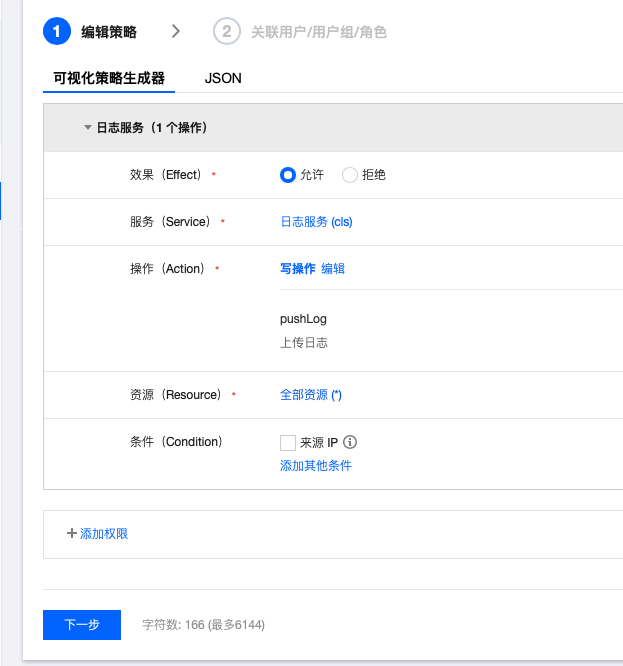The width and height of the screenshot is (623, 666).
Task: Click the 条件 (Condition) label
Action: click(x=176, y=442)
